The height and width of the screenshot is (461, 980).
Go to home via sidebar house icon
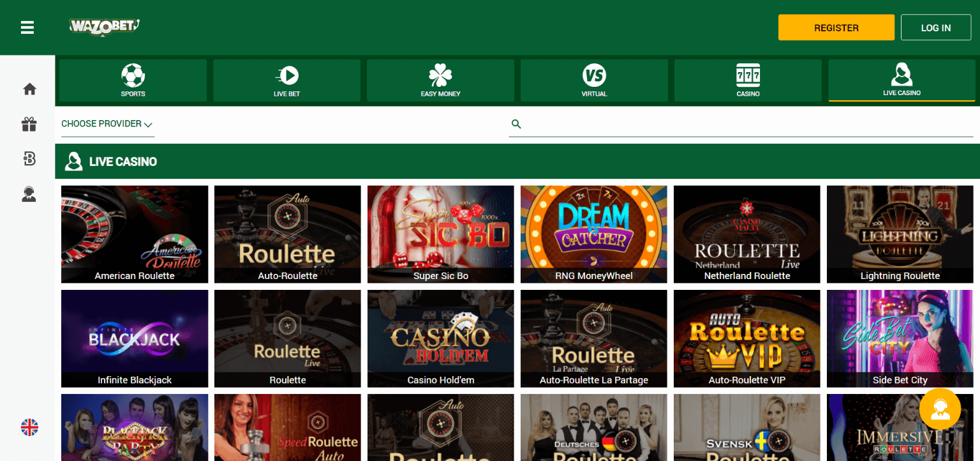click(29, 89)
